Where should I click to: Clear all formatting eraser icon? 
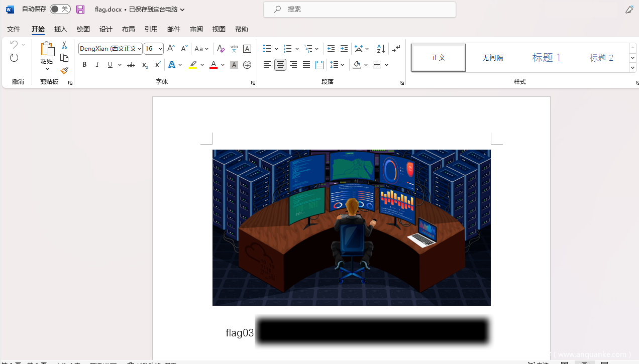[221, 49]
